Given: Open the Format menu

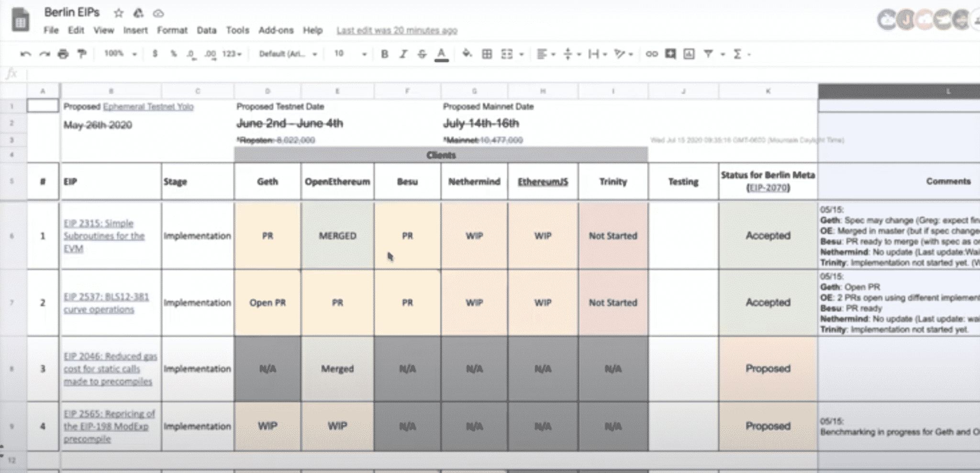Looking at the screenshot, I should 172,30.
